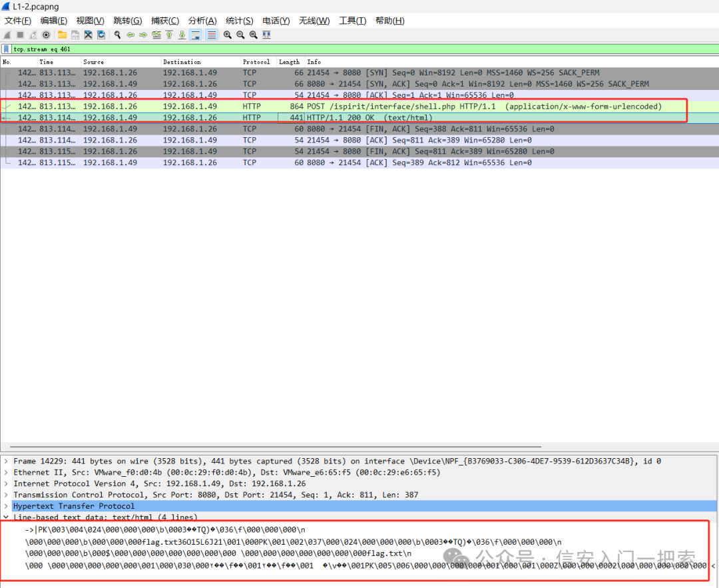Screen dimensions: 719x588
Task: Reset text to normal size
Action: pyautogui.click(x=253, y=35)
